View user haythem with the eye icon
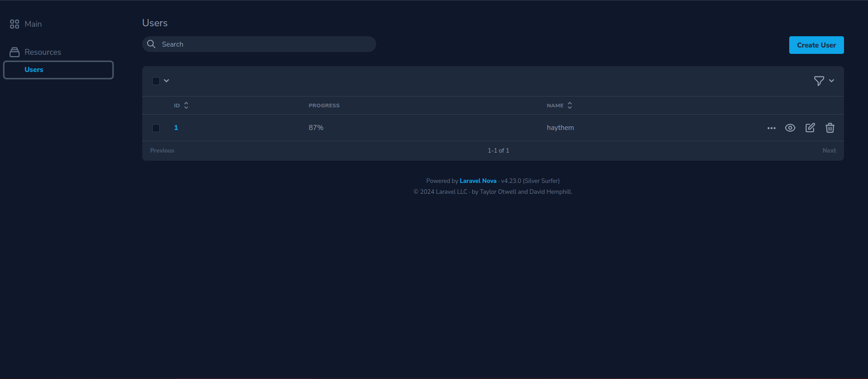868x379 pixels. click(x=790, y=128)
